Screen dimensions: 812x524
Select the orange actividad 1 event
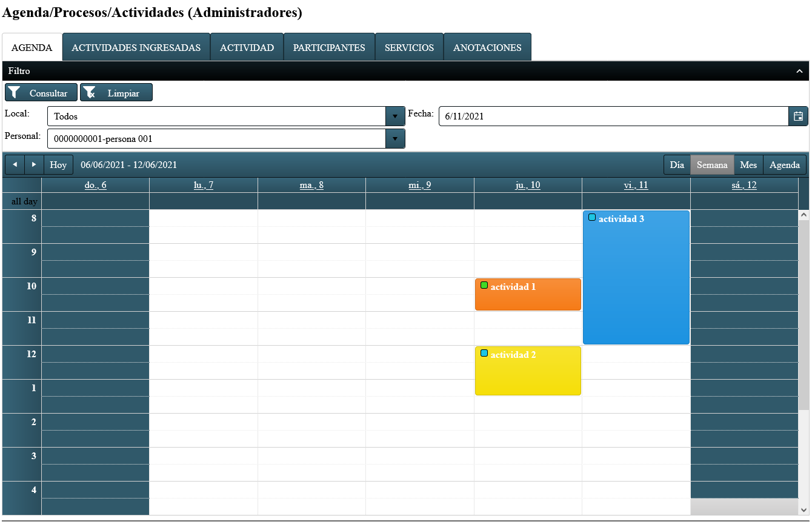pos(528,295)
